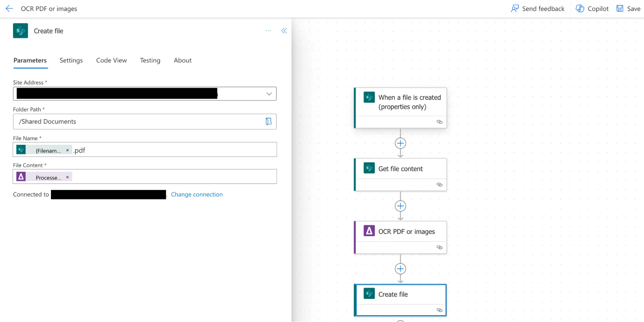Open the three-dots menu in Create file panel

click(x=268, y=31)
